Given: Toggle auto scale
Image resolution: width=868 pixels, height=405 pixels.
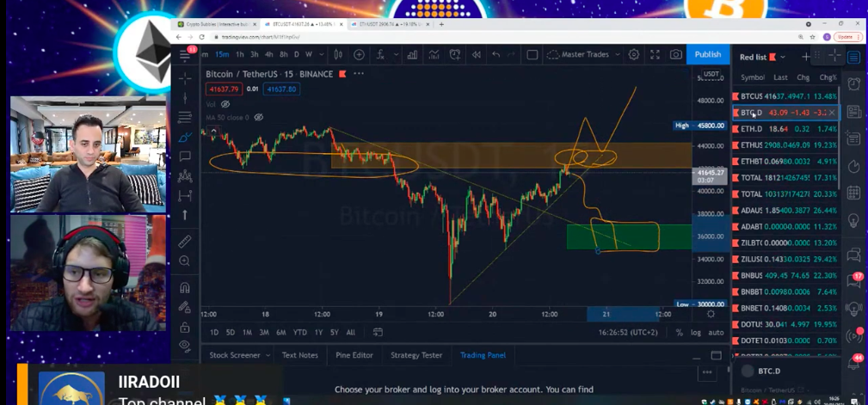Looking at the screenshot, I should (716, 333).
